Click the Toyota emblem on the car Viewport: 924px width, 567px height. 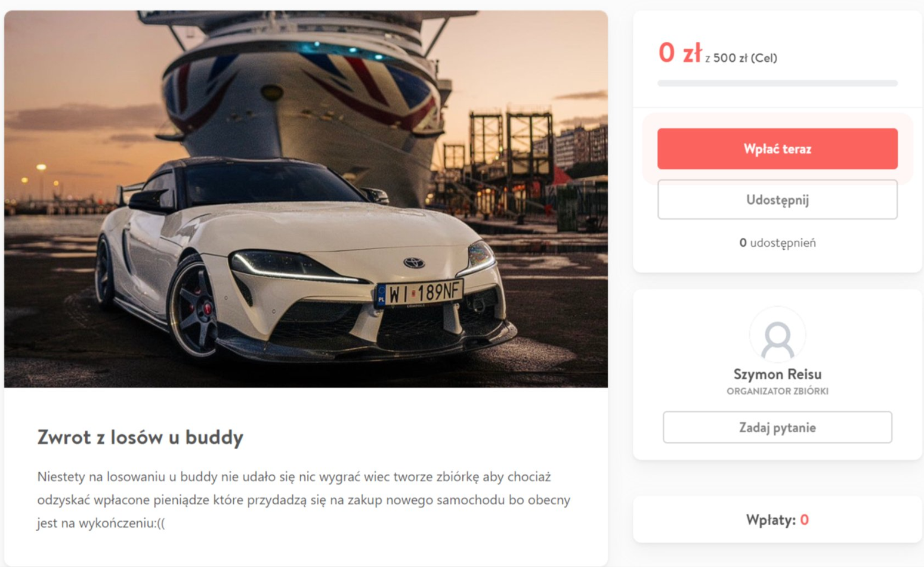[413, 263]
